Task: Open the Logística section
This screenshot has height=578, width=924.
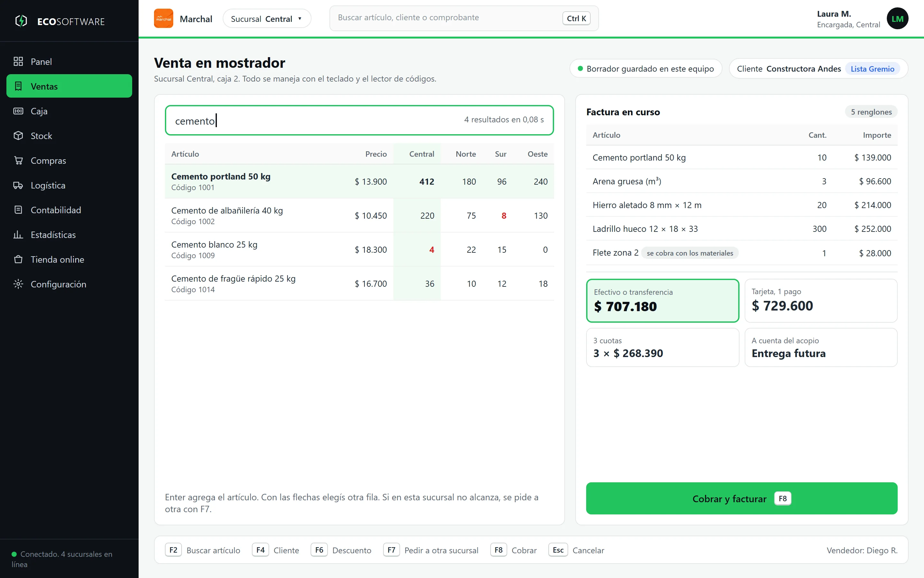Action: 69,185
